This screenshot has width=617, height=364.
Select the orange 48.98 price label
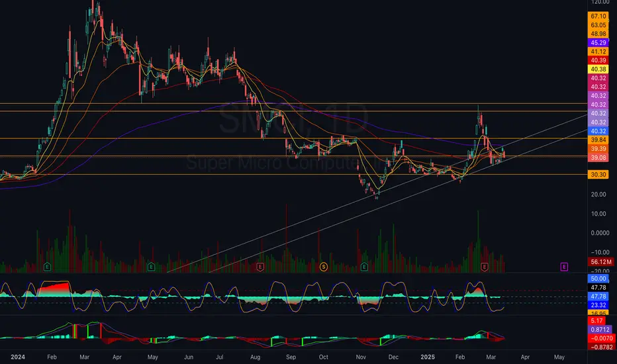[598, 34]
